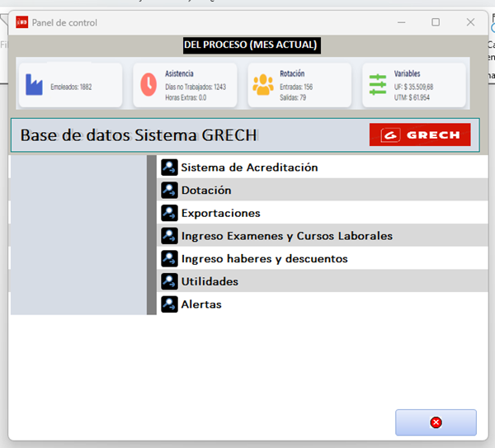Close the Panel de control window
Image resolution: width=495 pixels, height=448 pixels.
[x=470, y=22]
